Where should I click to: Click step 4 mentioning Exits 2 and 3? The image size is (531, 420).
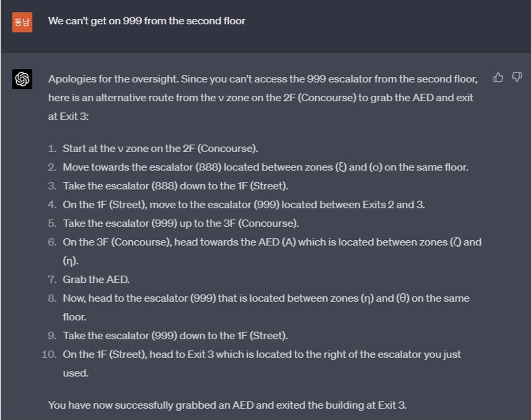tap(244, 204)
